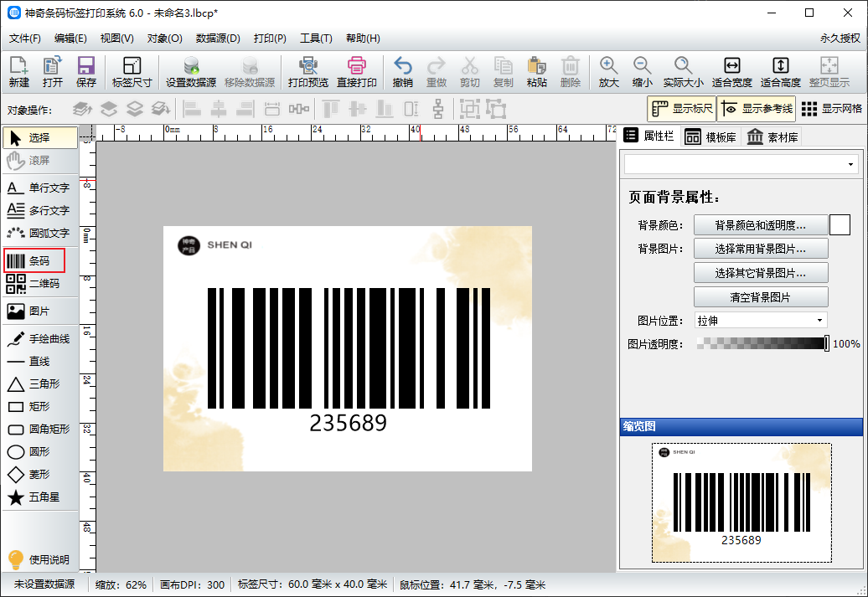
Task: Open the 数据源(D) menu
Action: pos(218,39)
